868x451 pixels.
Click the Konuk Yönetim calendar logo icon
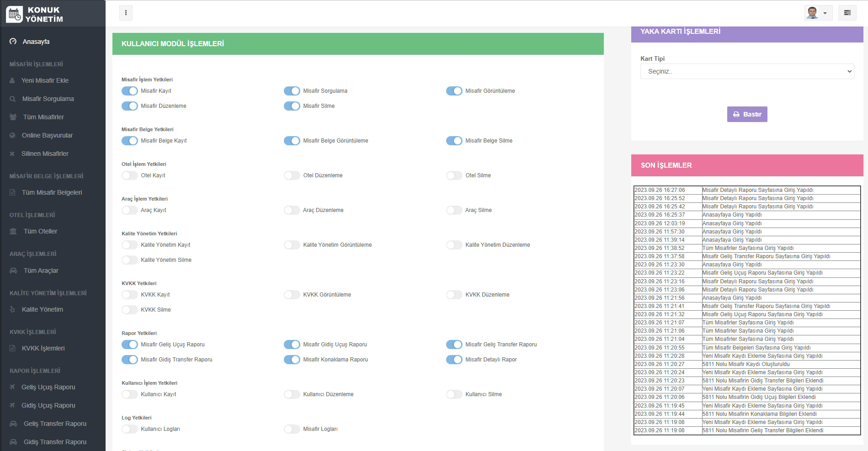(14, 14)
